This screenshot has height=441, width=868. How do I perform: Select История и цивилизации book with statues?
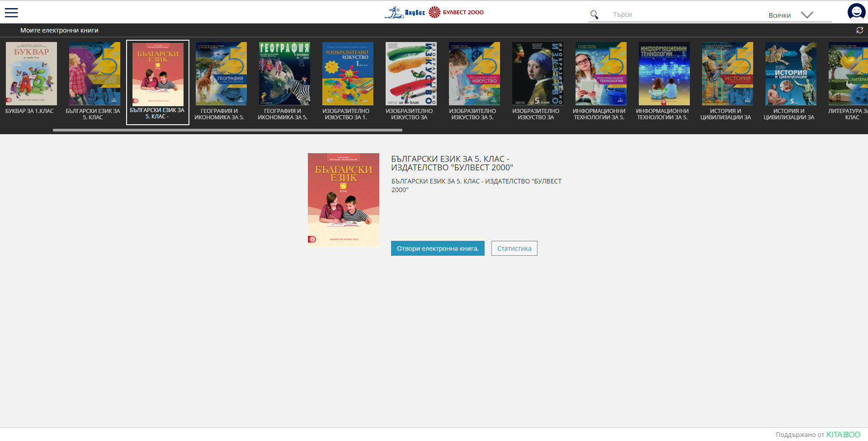coord(791,74)
